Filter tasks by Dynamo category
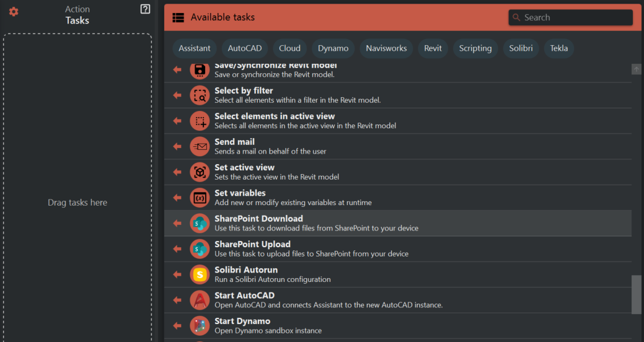 point(333,48)
